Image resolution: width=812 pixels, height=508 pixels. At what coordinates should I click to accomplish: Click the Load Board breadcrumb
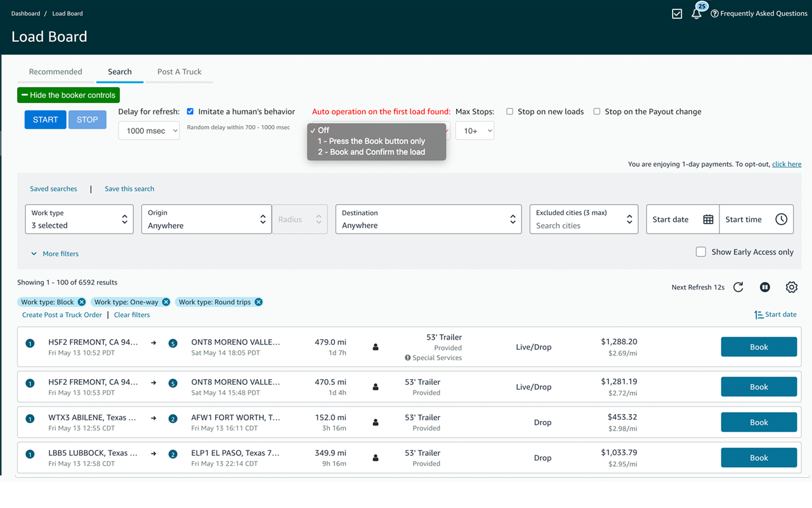click(x=67, y=13)
